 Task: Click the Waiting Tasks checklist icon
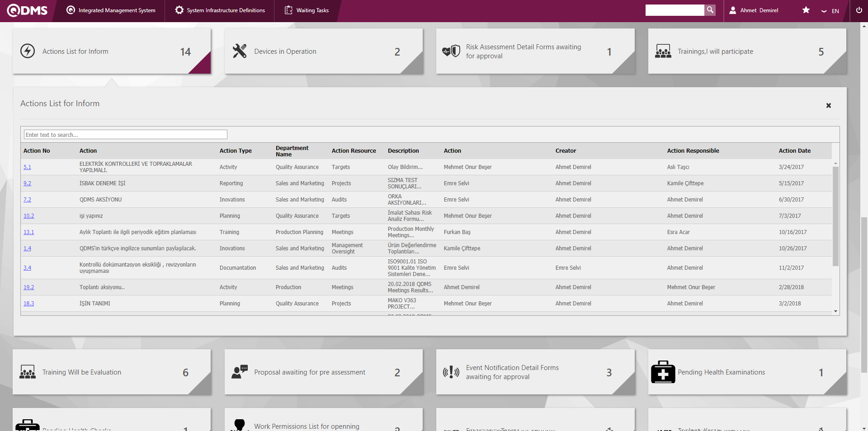click(288, 10)
